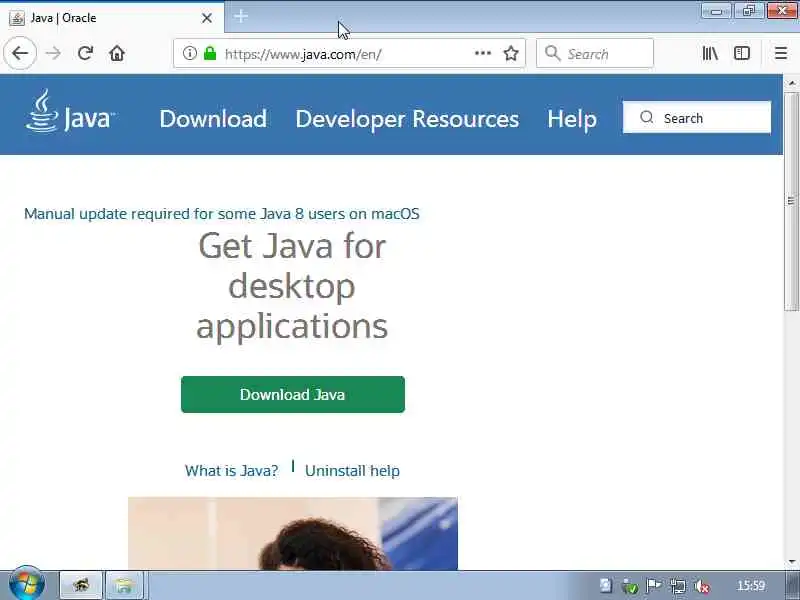This screenshot has width=800, height=600.
Task: Click the scrollbar up arrow
Action: pos(791,83)
